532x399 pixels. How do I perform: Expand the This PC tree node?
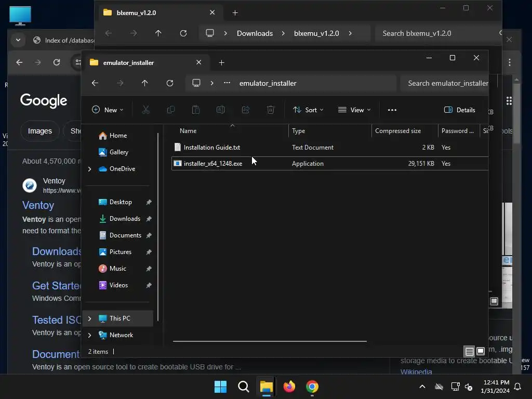[x=89, y=318]
